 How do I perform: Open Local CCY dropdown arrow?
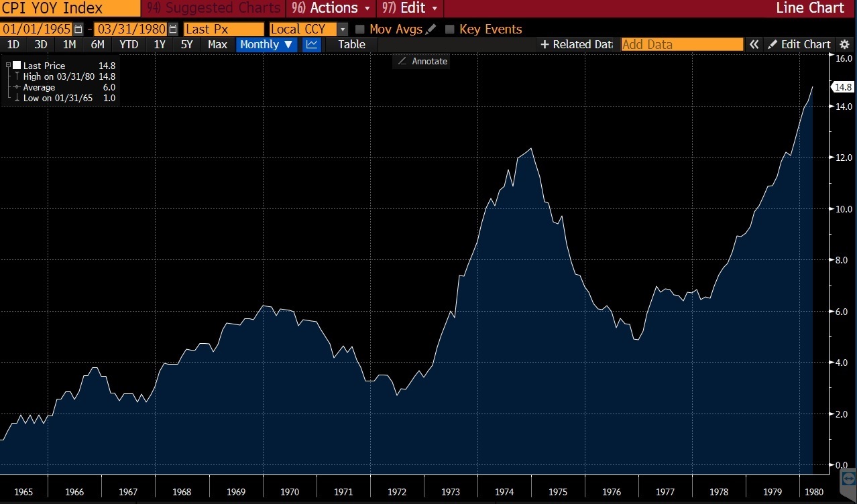(343, 29)
